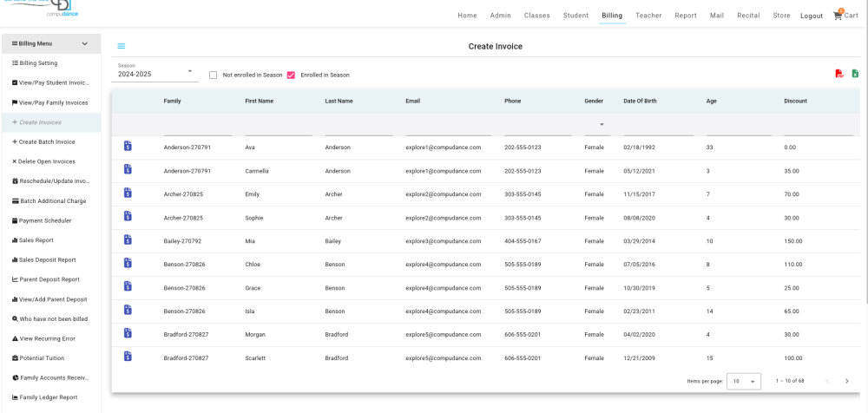Screen dimensions: 868x413
Task: Open invoice icon for Emily Archer
Action: [128, 193]
